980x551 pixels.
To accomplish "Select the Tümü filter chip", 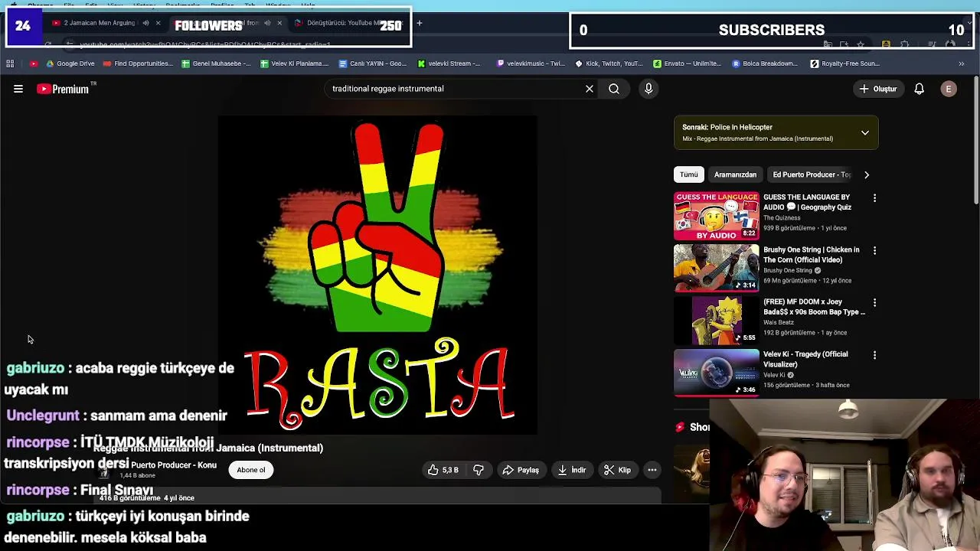I will click(x=689, y=174).
